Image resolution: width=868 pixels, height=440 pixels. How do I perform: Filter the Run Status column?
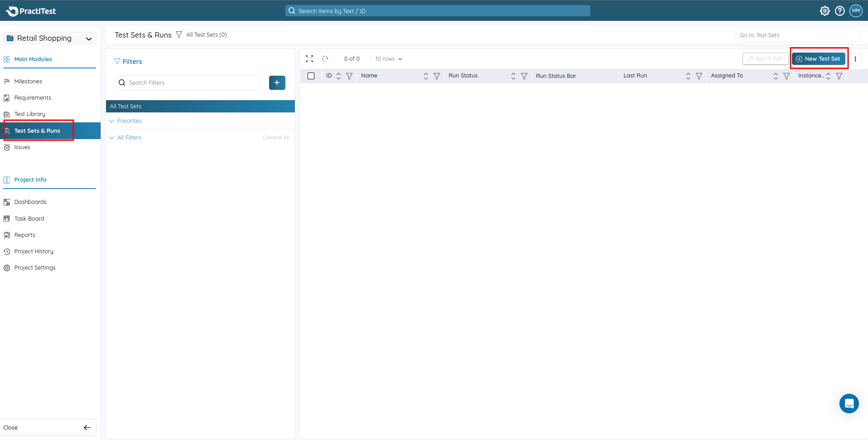pyautogui.click(x=524, y=76)
